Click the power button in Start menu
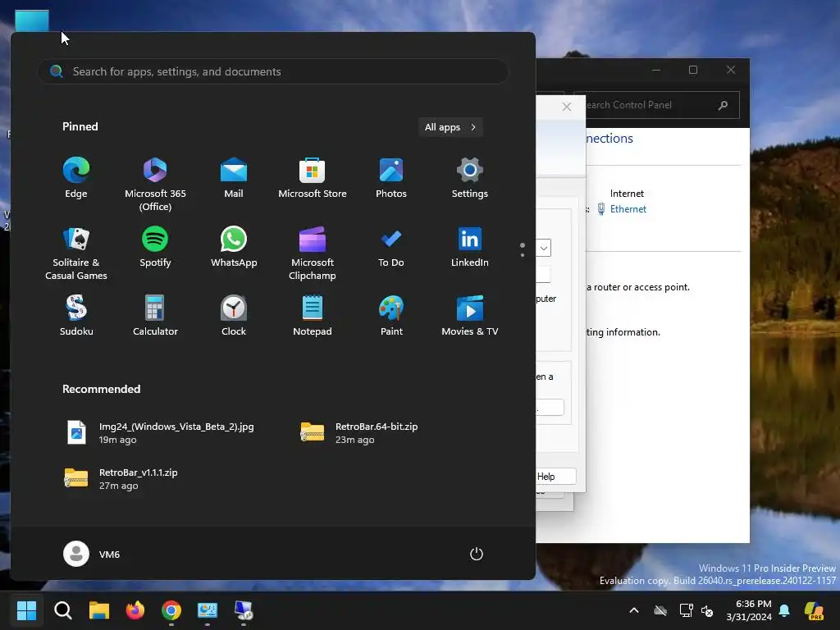This screenshot has height=630, width=840. coord(477,554)
